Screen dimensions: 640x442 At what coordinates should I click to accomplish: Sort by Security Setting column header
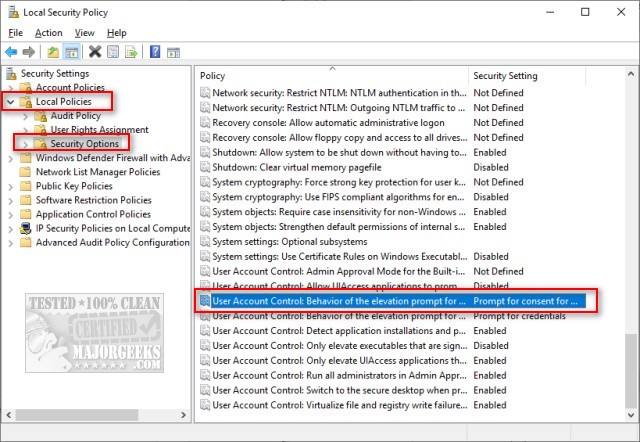pyautogui.click(x=527, y=76)
